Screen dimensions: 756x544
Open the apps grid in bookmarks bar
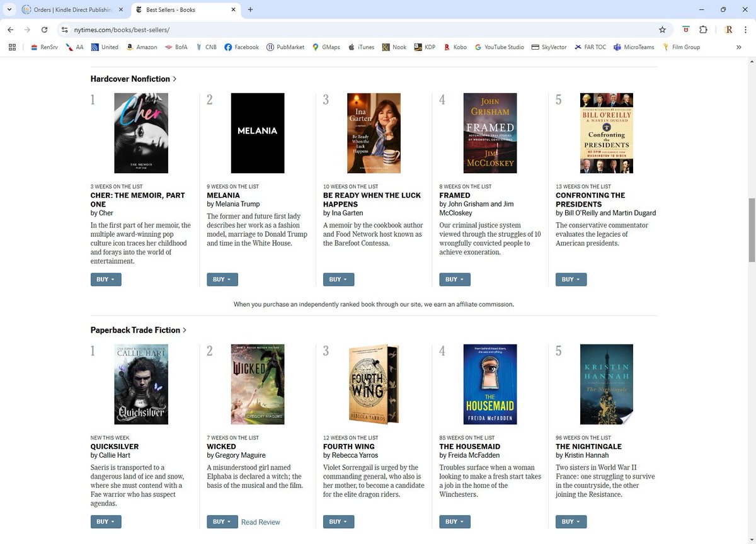12,47
